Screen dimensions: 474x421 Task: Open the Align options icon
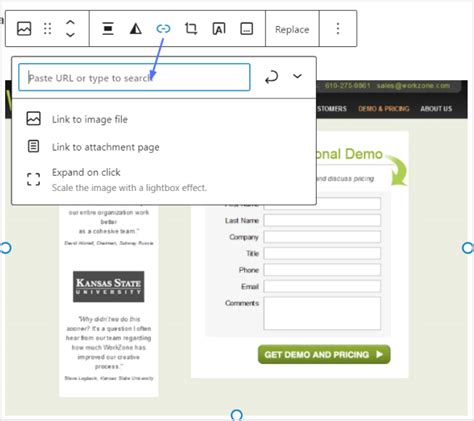(x=108, y=29)
